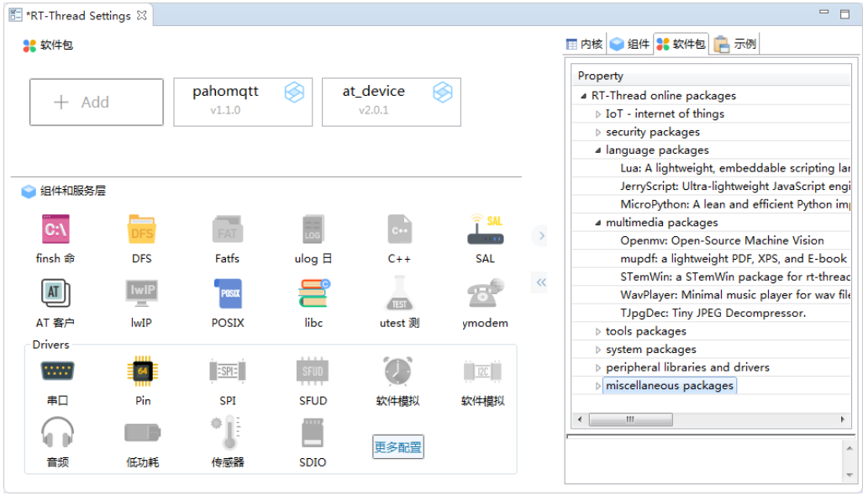The width and height of the screenshot is (868, 501).
Task: Open the pahomqtt v1.1.0 package card
Action: point(243,103)
